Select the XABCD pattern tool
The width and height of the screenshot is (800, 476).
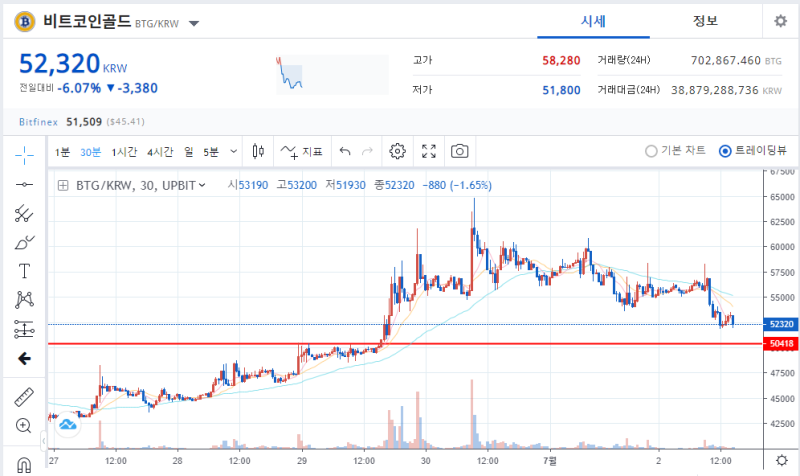[24, 299]
